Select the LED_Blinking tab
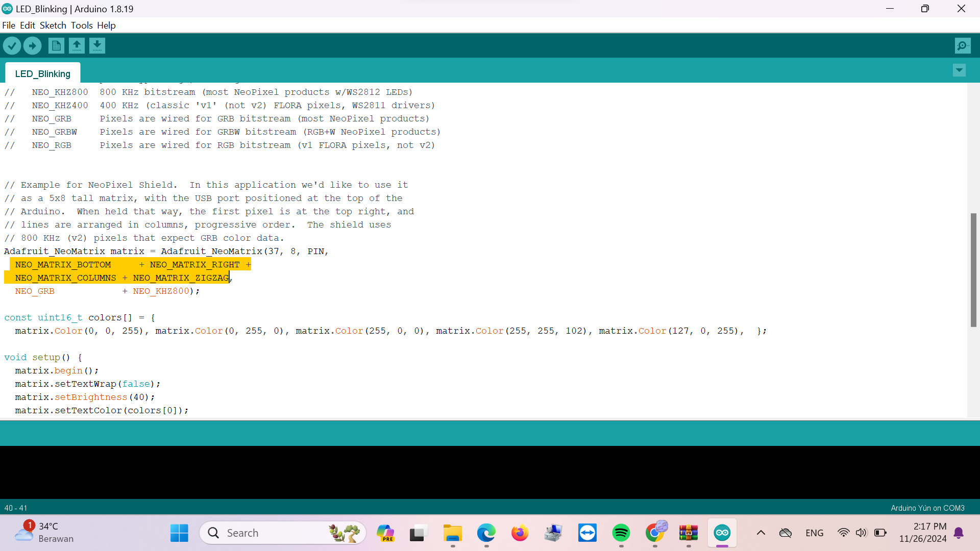 (x=43, y=74)
